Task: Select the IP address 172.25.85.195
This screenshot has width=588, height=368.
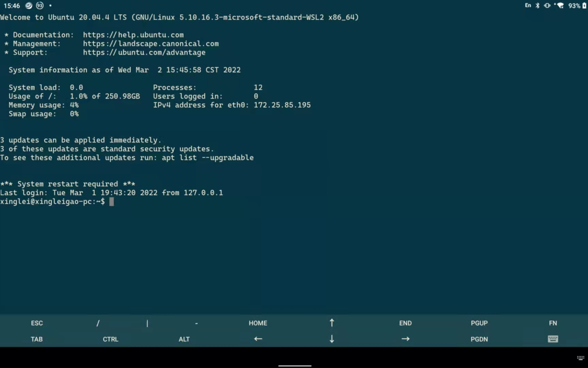Action: pyautogui.click(x=282, y=105)
